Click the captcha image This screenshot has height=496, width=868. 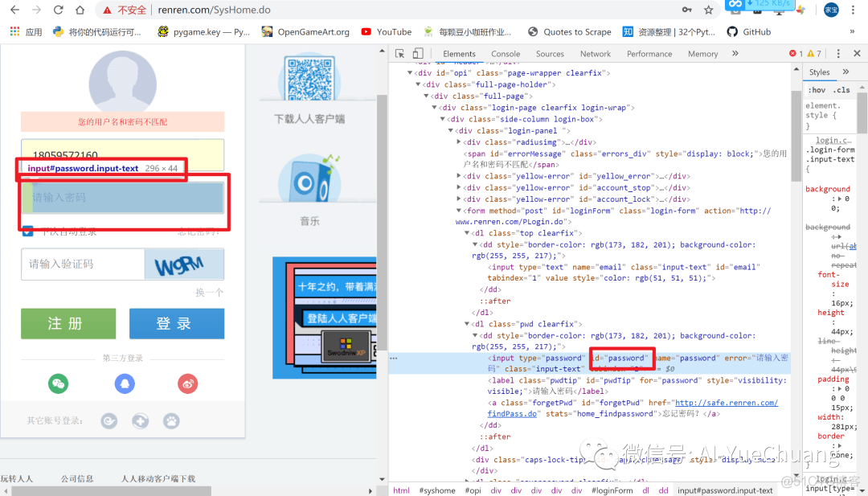(x=184, y=264)
